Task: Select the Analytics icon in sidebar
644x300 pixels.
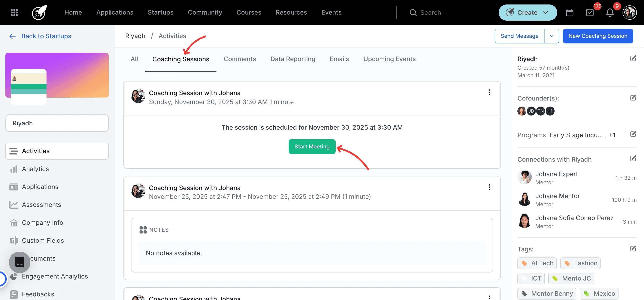Action: pyautogui.click(x=14, y=169)
